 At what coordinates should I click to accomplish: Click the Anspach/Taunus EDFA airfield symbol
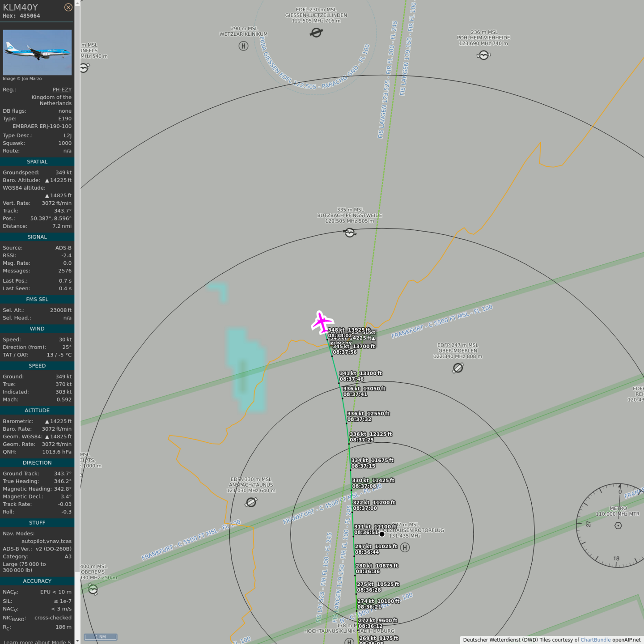(251, 503)
